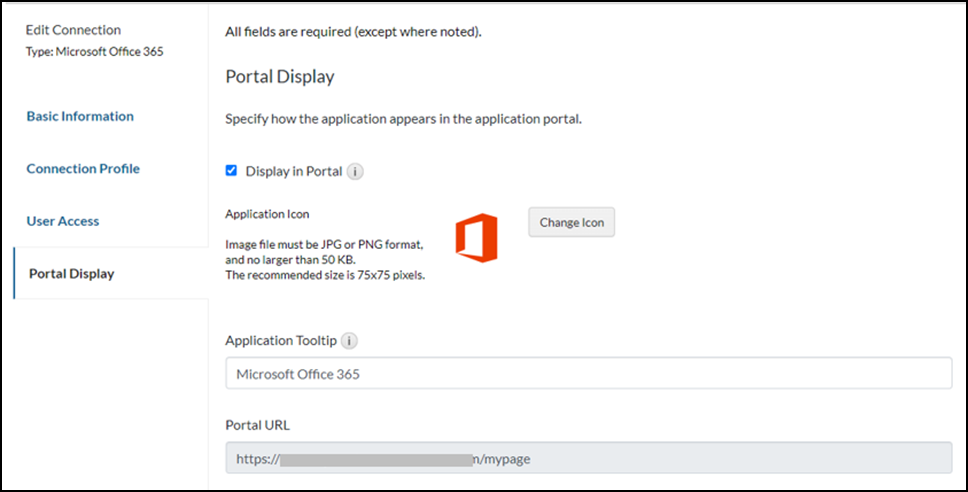Click the orange Office 365 application icon
This screenshot has height=492, width=968.
(x=476, y=240)
